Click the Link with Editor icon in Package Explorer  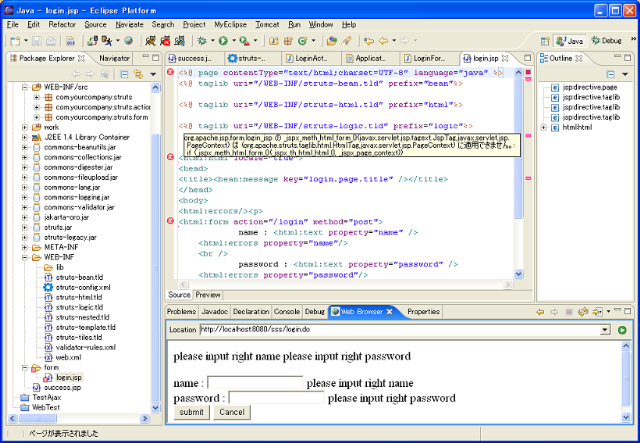(138, 74)
